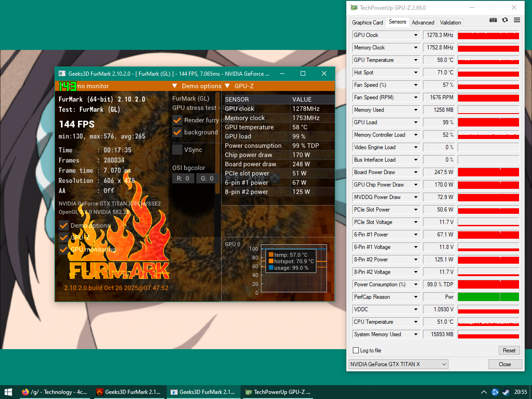This screenshot has width=532, height=399.
Task: Open first Geeks3D FurMark taskbar item
Action: tap(129, 392)
